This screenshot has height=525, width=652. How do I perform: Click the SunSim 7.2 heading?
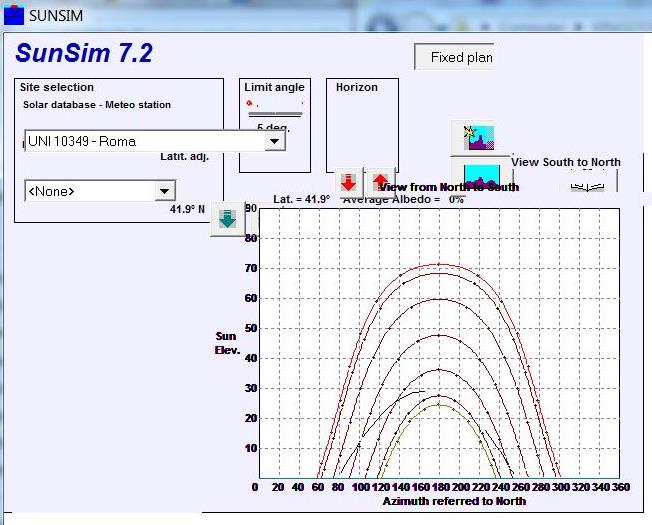point(84,54)
